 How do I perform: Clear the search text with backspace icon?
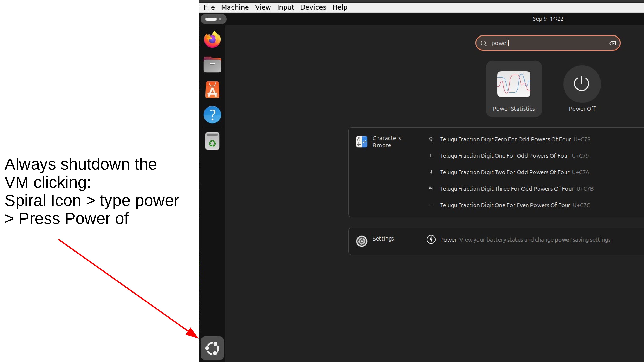click(612, 43)
